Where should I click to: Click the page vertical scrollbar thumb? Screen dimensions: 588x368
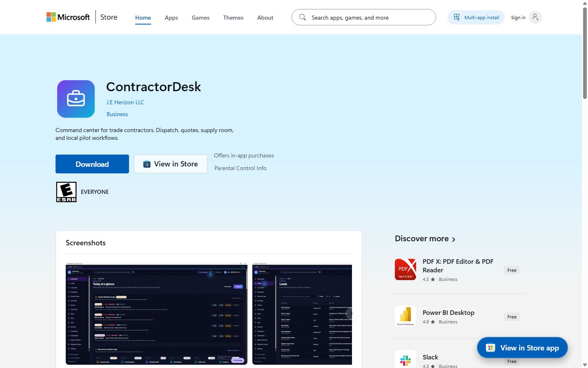tap(585, 53)
